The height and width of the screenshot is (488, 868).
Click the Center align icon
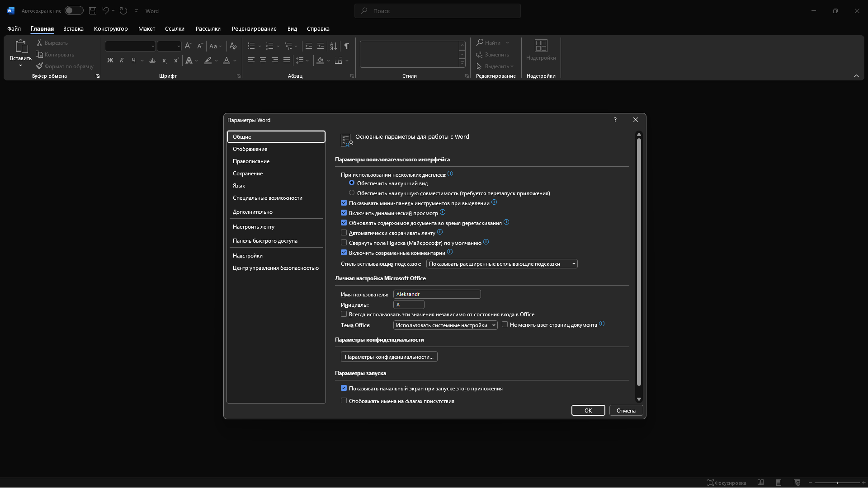[263, 61]
